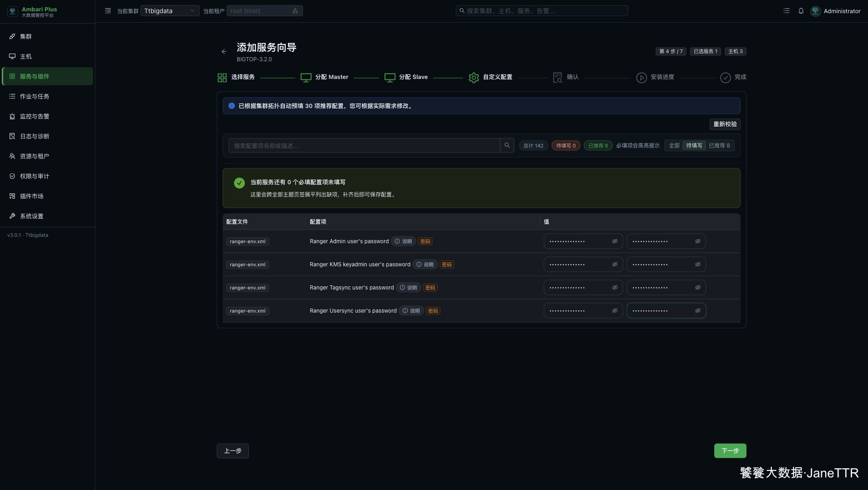Show Ranger KMS keyadmin confirm password
Viewport: 868px width, 490px height.
[x=698, y=265]
